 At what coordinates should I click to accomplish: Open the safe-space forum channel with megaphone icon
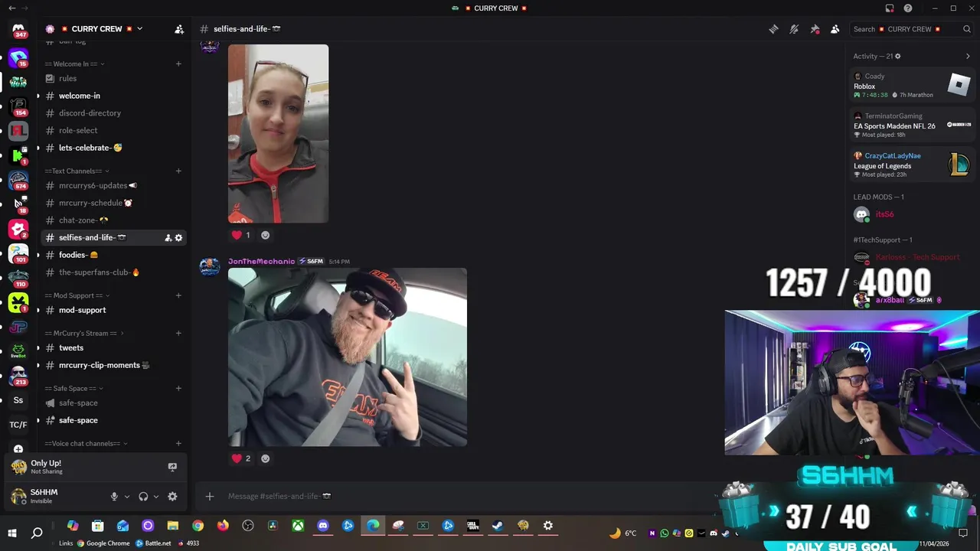[x=114, y=403]
